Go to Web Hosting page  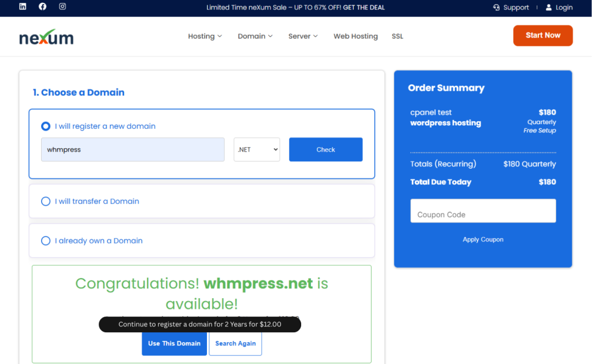[356, 36]
